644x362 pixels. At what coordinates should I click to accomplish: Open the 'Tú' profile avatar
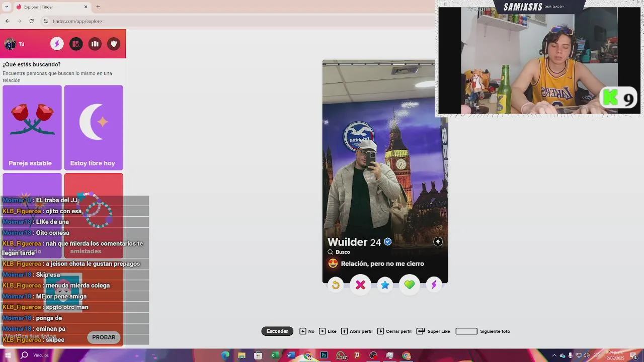[10, 44]
